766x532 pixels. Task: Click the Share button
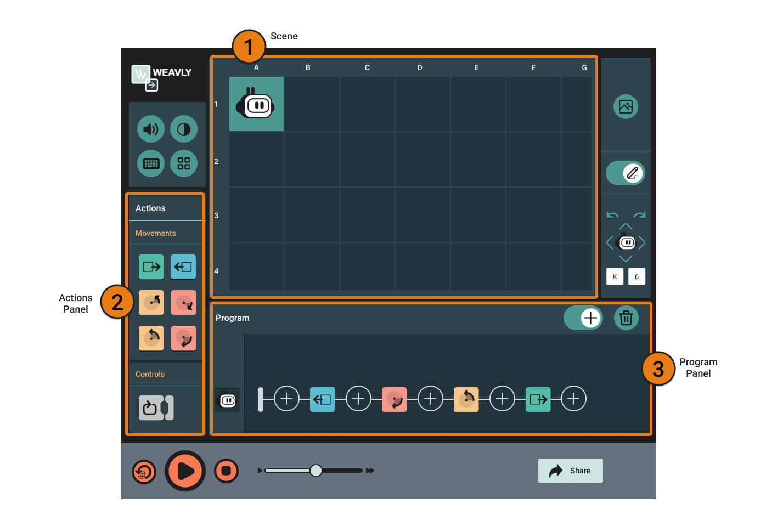pyautogui.click(x=570, y=470)
